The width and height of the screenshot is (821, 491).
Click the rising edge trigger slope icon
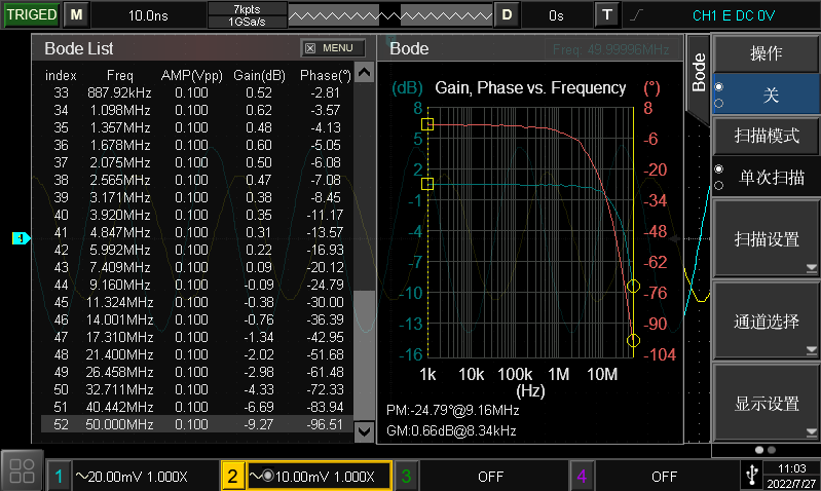pyautogui.click(x=637, y=15)
